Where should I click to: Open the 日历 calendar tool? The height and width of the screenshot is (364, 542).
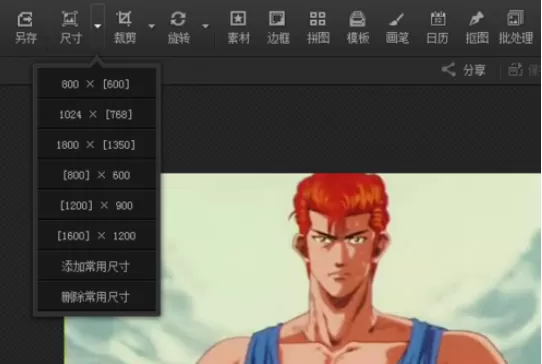pos(437,27)
